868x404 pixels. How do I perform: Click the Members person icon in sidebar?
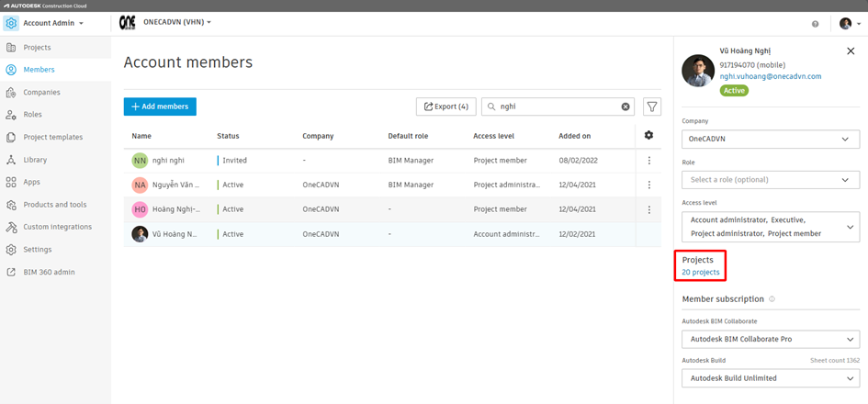tap(10, 70)
